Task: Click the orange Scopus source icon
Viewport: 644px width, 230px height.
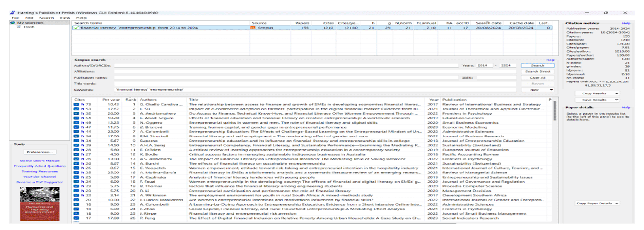Action: click(x=253, y=28)
